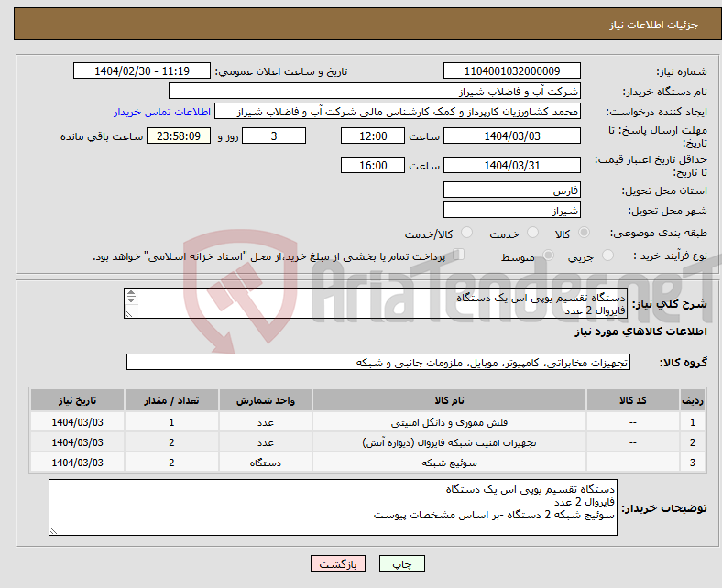
Task: Select the خدمت radio button
Action: (532, 233)
